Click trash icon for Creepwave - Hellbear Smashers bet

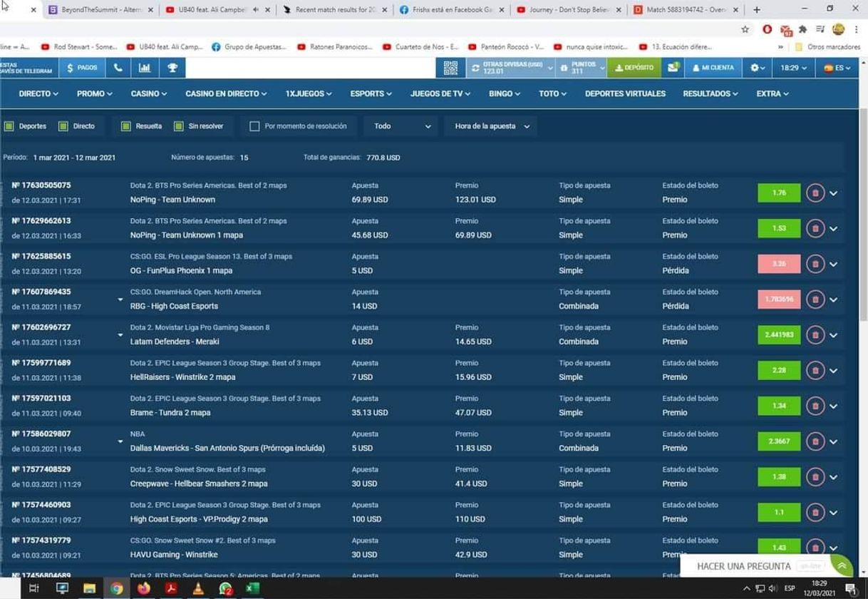tap(815, 477)
